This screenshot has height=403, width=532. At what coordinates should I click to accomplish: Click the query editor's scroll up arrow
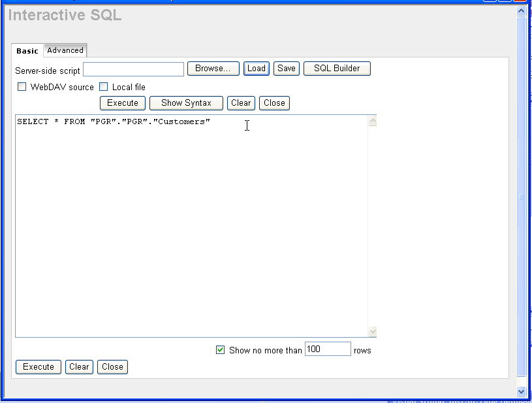(372, 121)
